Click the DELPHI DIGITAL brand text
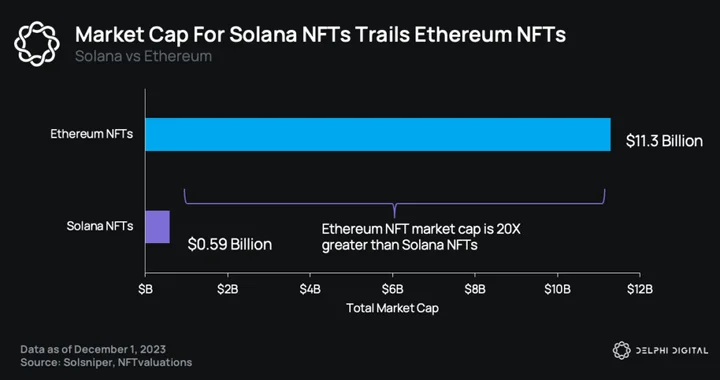Viewport: 720px width, 380px height. click(672, 351)
